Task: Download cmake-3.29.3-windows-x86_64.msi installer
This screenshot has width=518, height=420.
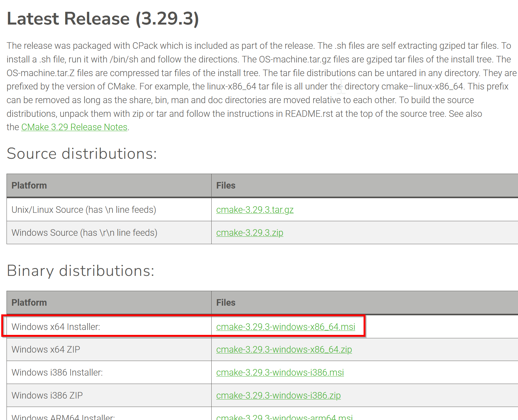Action: point(286,327)
